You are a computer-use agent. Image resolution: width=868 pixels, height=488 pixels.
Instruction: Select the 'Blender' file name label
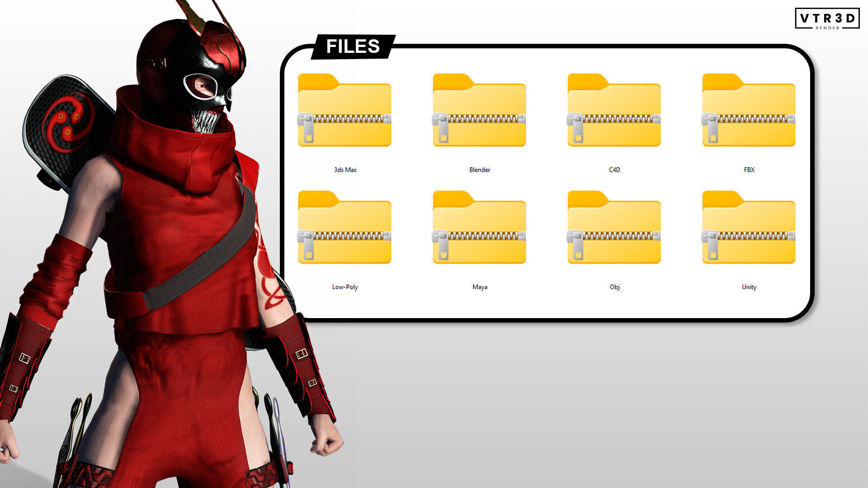[480, 170]
